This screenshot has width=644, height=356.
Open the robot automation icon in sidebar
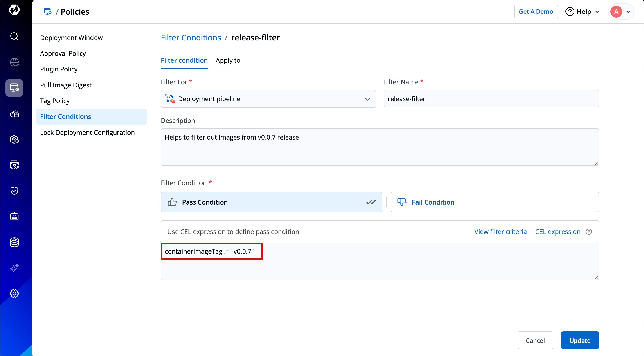[14, 216]
